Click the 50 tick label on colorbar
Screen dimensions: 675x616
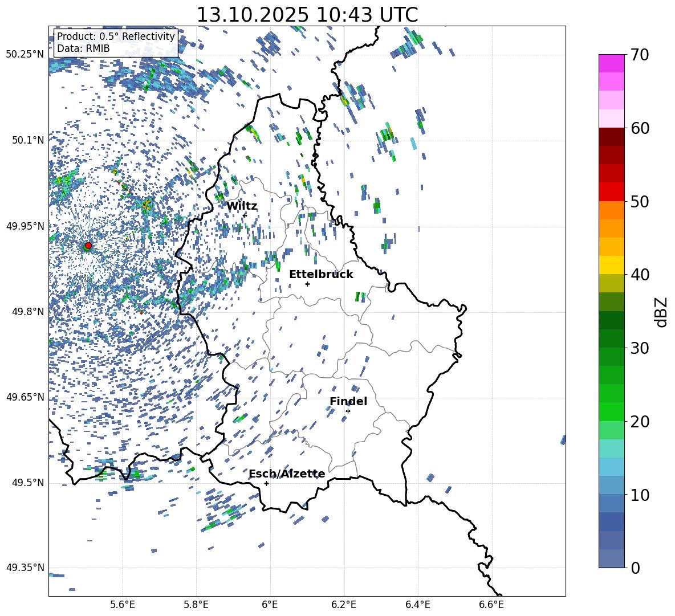[x=640, y=202]
